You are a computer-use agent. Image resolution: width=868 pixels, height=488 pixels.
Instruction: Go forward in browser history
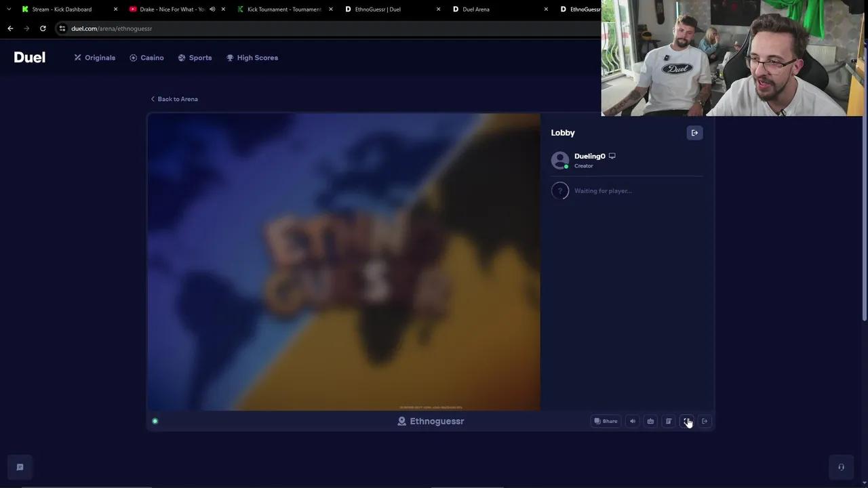26,28
